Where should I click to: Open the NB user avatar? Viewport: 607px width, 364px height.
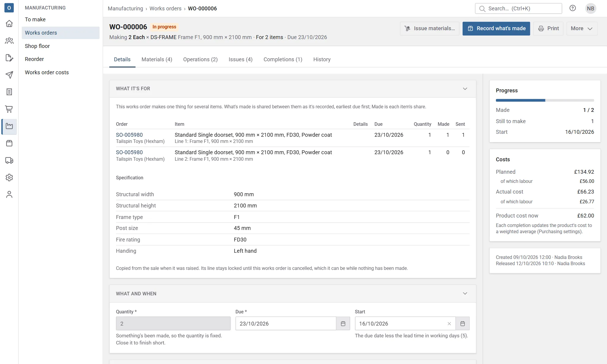590,8
